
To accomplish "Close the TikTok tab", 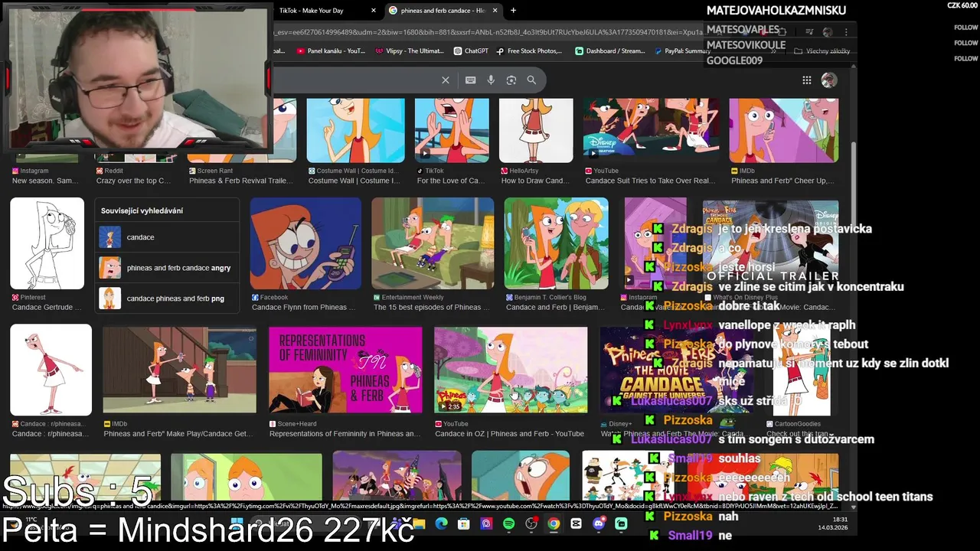I will click(374, 11).
